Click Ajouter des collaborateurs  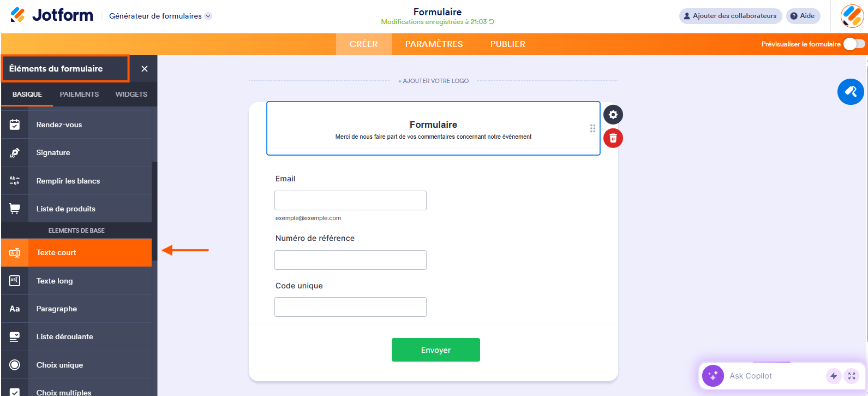coord(730,16)
